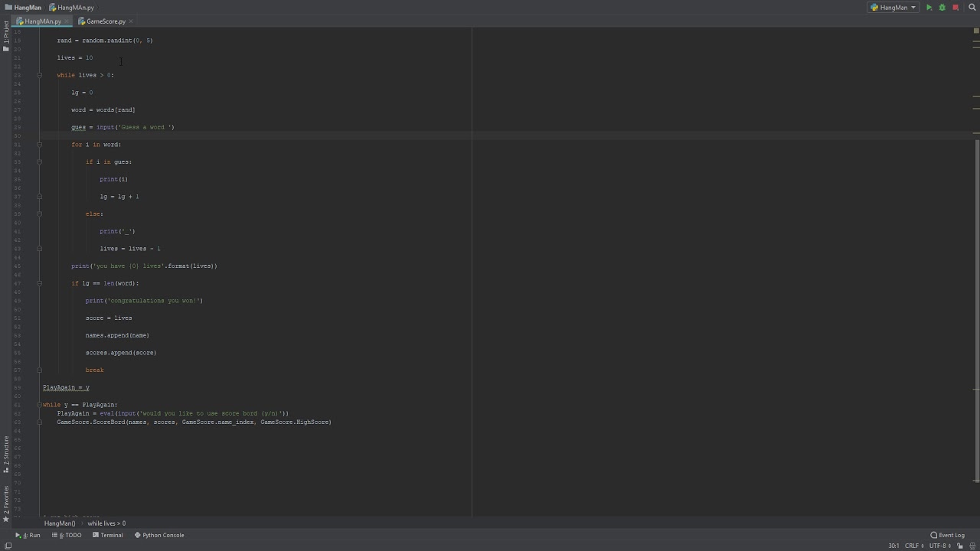Click the 'break' statement

tap(94, 370)
